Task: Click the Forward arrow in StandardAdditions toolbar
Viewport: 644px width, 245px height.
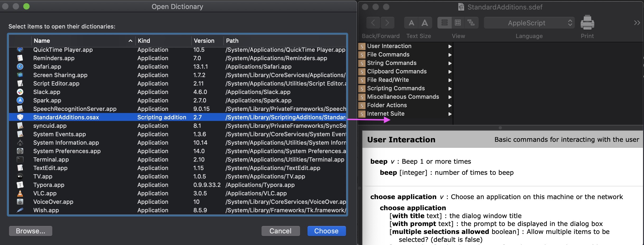Action: coord(387,23)
